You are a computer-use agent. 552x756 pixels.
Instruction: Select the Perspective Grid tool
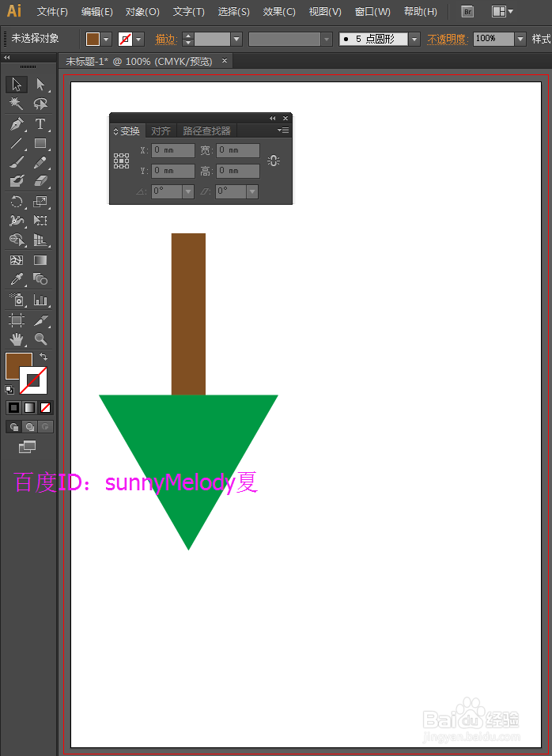point(40,240)
